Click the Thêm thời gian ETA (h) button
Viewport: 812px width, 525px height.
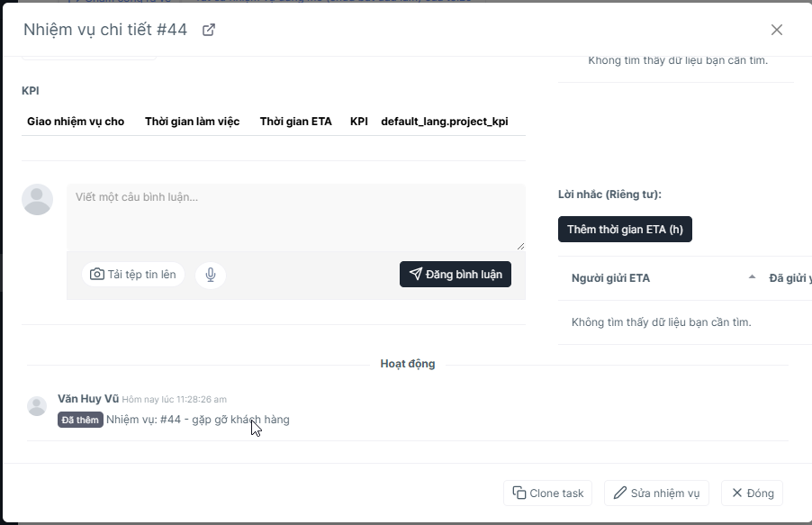click(625, 229)
